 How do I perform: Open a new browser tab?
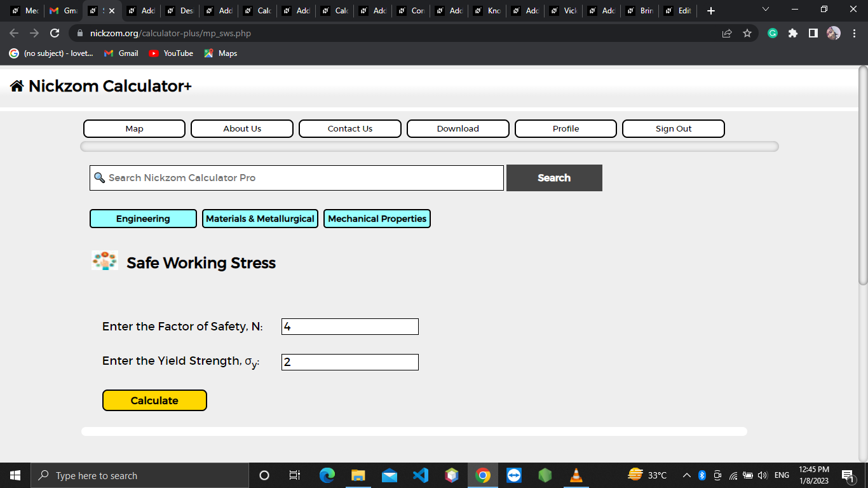click(x=711, y=11)
